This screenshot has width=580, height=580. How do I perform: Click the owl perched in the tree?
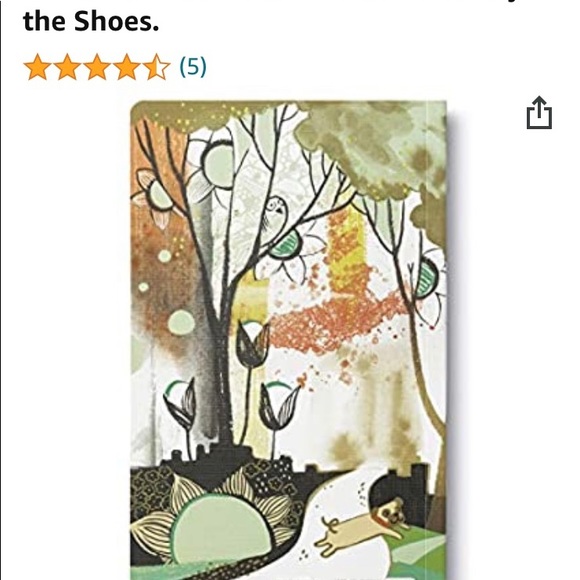(275, 215)
